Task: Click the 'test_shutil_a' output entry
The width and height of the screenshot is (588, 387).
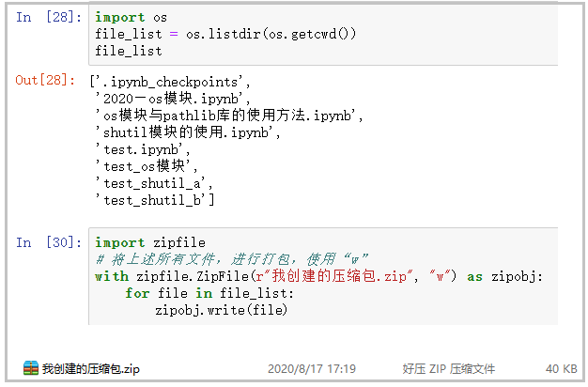Action: pos(154,183)
